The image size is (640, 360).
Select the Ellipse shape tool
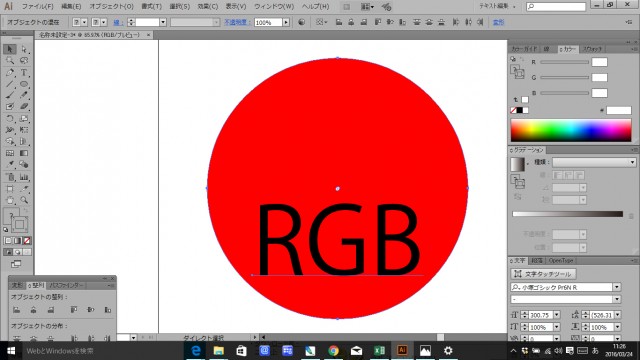[24, 84]
